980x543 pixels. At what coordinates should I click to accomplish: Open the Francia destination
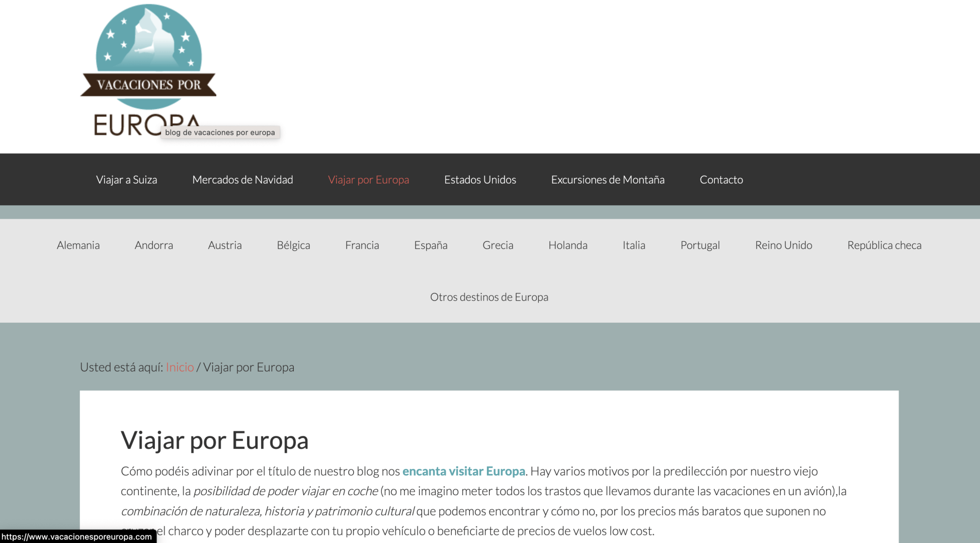(362, 245)
